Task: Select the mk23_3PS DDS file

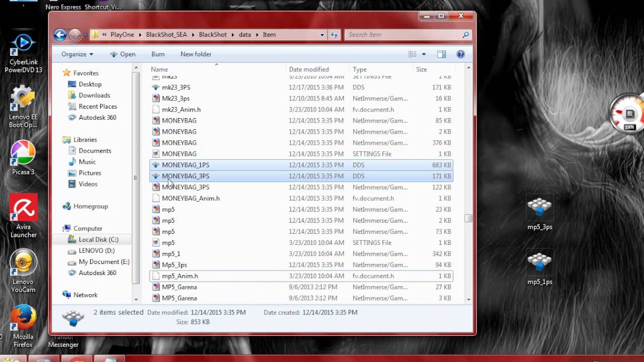Action: (x=301, y=87)
